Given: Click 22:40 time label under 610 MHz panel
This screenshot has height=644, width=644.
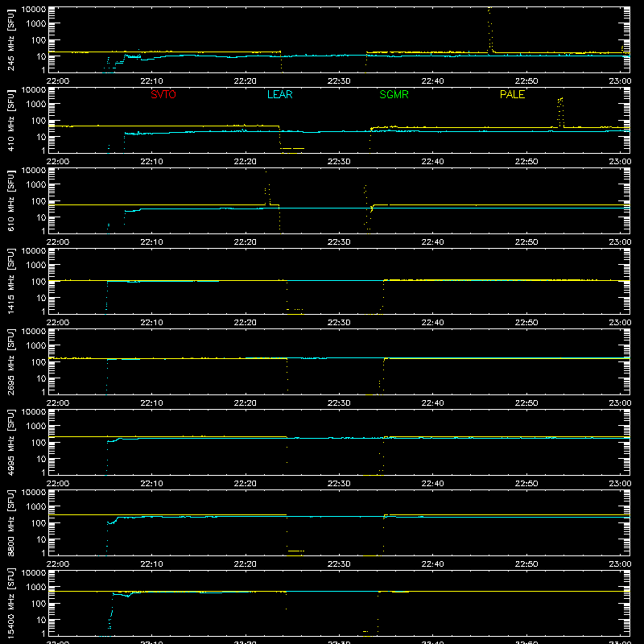Looking at the screenshot, I should [x=432, y=242].
